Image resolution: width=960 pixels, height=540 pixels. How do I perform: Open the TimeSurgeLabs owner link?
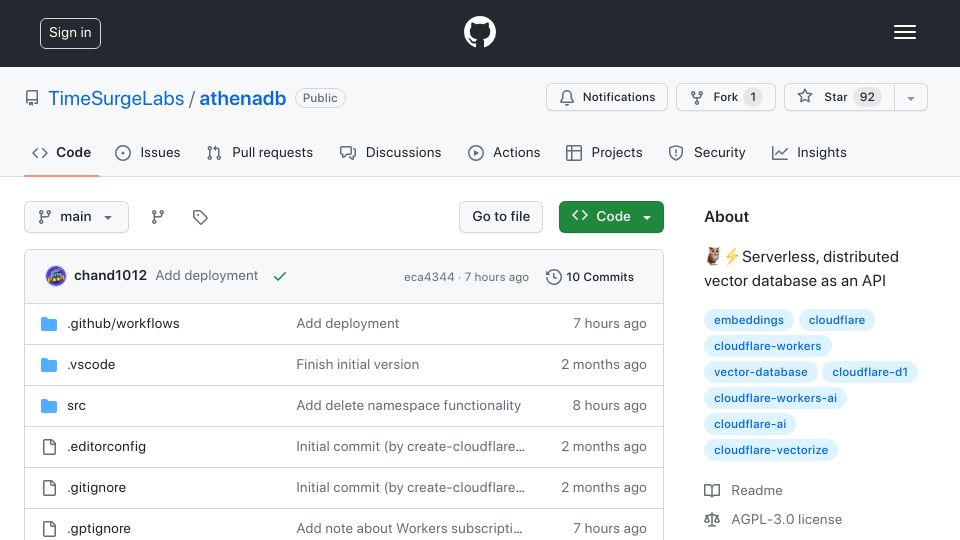click(116, 98)
